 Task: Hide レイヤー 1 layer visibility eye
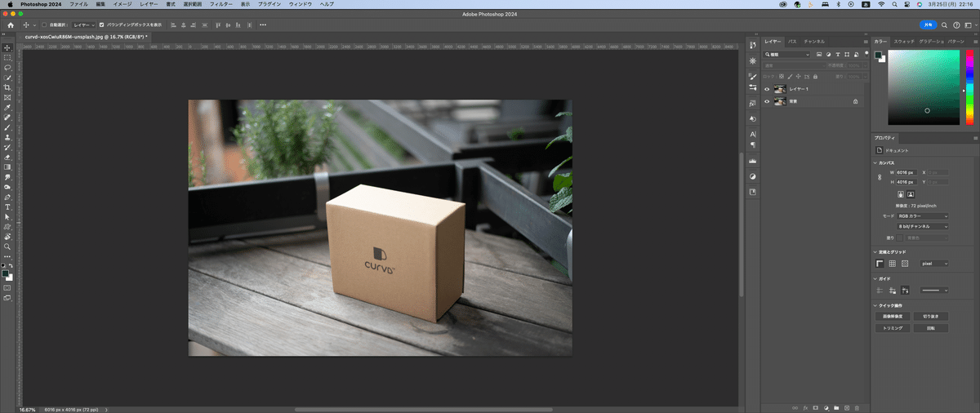pos(767,89)
